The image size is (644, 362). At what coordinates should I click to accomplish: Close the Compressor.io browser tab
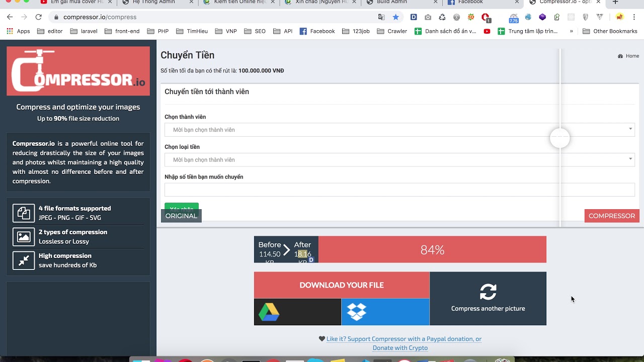(599, 3)
